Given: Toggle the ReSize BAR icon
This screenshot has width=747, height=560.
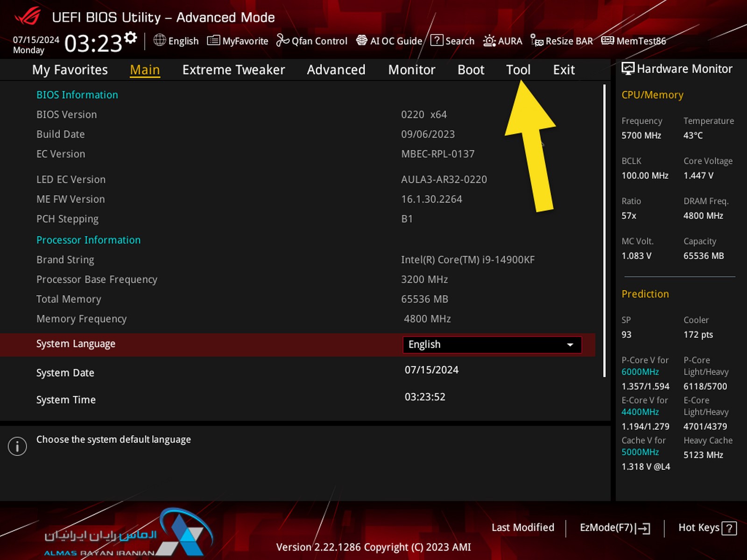Looking at the screenshot, I should (x=537, y=41).
